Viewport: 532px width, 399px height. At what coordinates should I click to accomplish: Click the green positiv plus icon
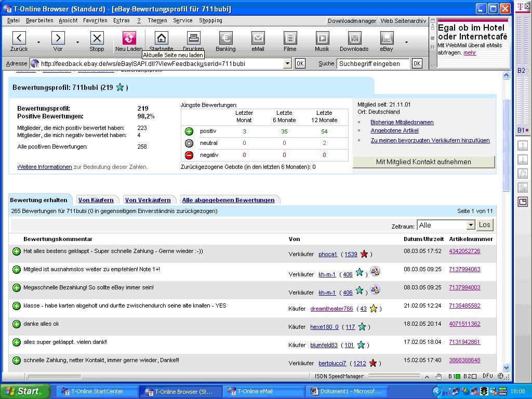pos(189,131)
